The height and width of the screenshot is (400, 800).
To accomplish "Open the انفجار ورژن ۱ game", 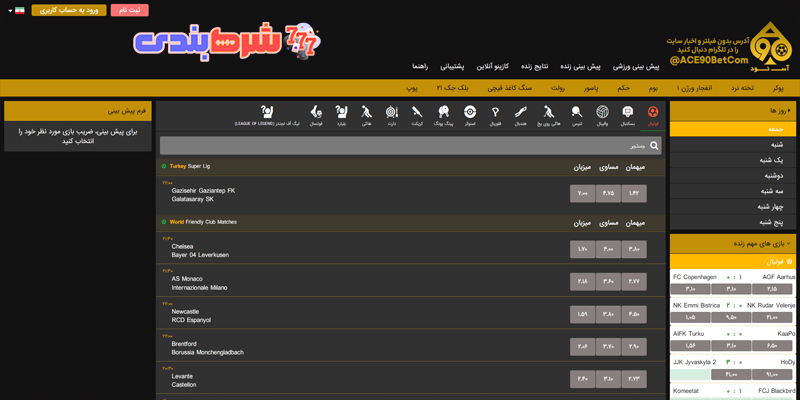I will tap(694, 88).
